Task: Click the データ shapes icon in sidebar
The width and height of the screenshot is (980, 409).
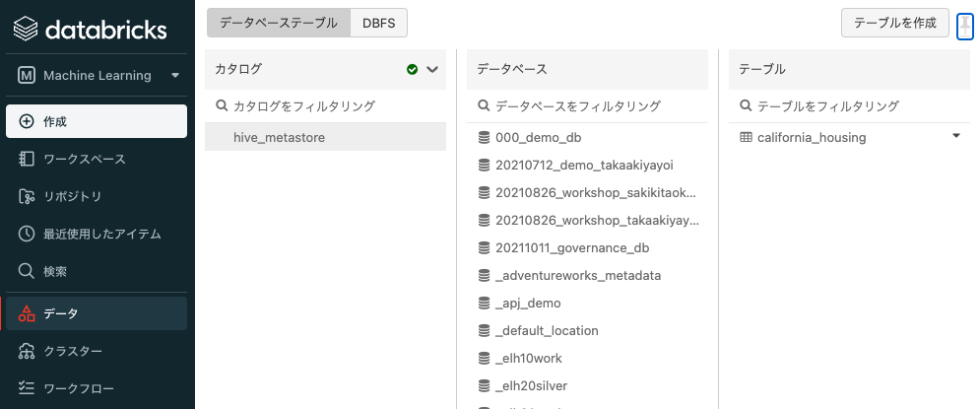Action: [27, 313]
